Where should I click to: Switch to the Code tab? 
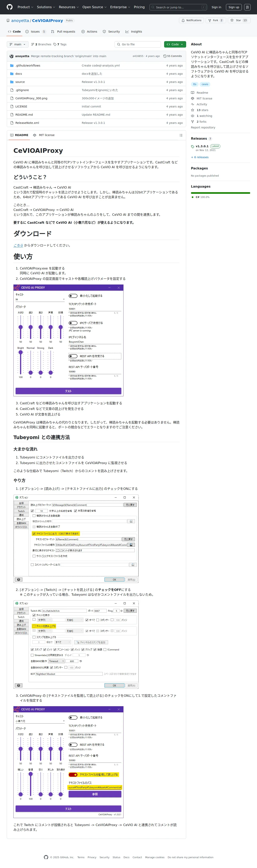coord(14,32)
